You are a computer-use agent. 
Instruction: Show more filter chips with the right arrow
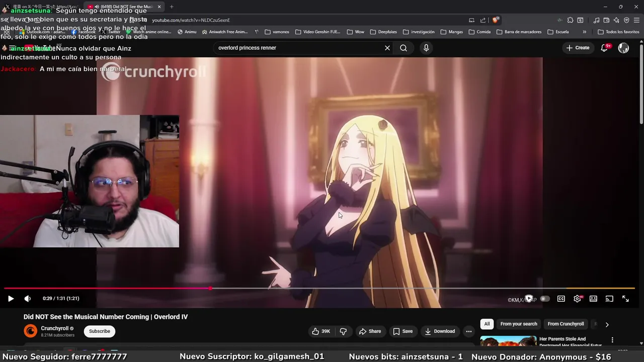[x=607, y=324]
